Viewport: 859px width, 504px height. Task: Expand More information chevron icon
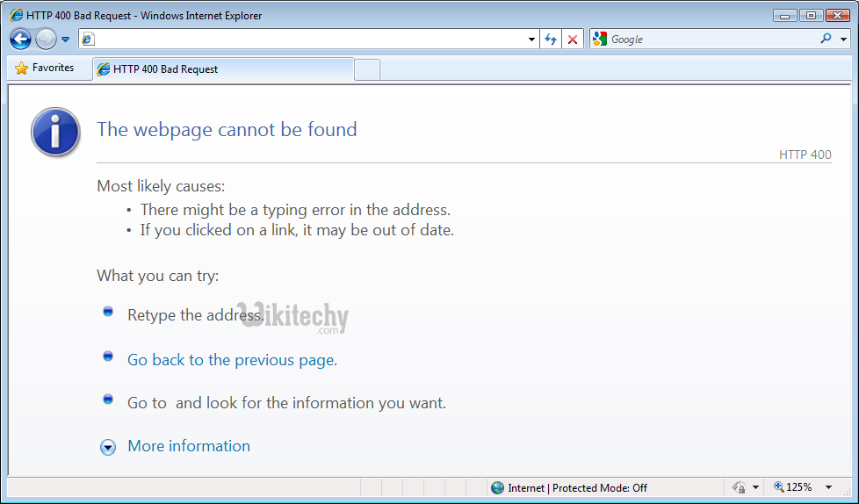click(x=108, y=448)
